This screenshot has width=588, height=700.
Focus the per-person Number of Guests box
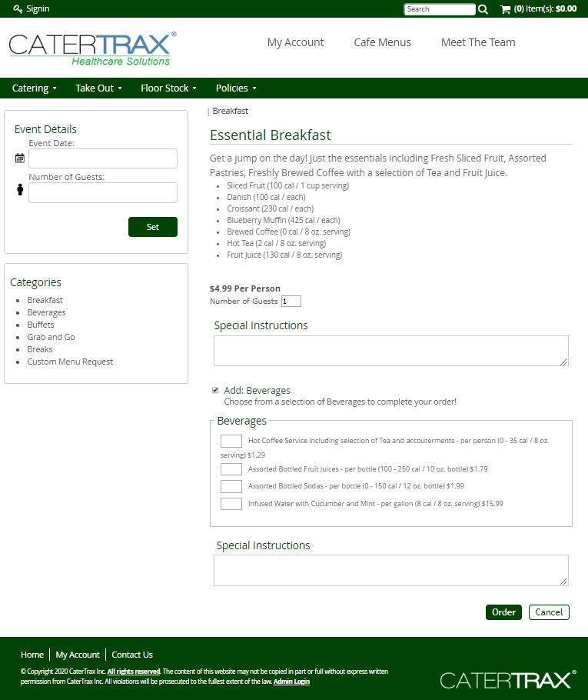pos(291,302)
